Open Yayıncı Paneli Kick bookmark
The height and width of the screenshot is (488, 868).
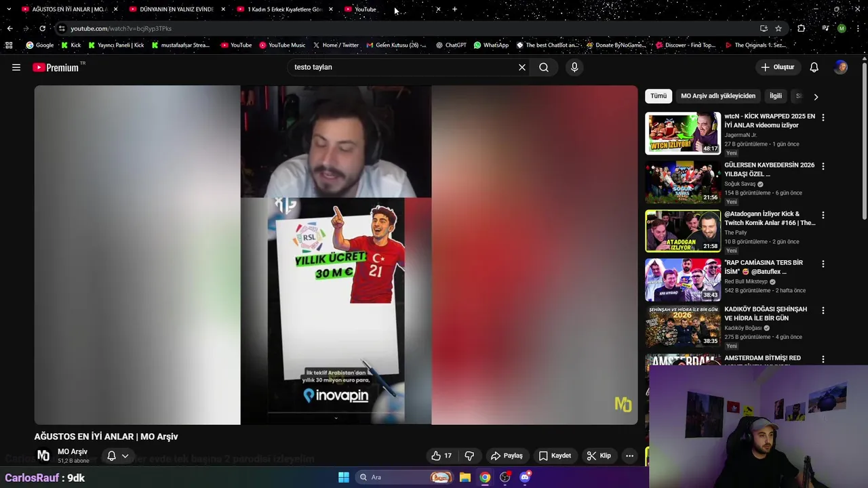pyautogui.click(x=116, y=45)
